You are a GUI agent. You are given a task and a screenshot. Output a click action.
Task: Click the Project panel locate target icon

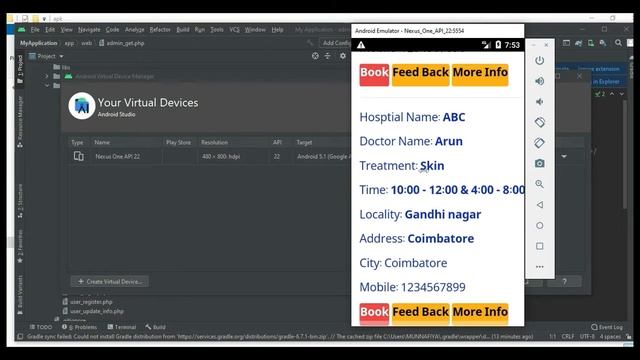coord(315,56)
